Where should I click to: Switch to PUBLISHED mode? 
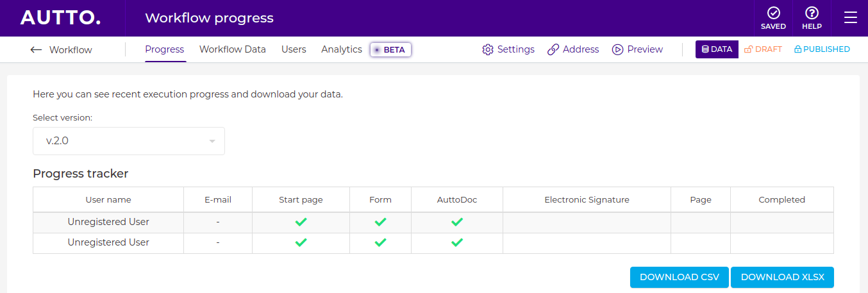(x=822, y=49)
